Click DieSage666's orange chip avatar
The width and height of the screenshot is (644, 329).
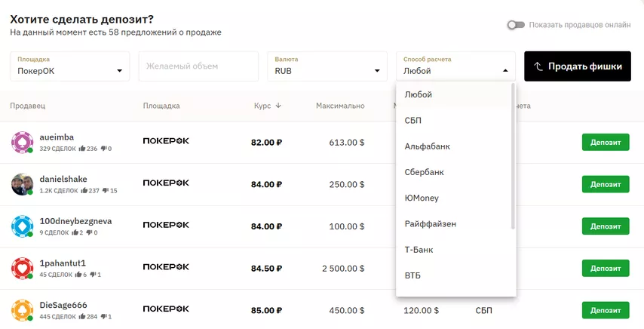click(22, 310)
